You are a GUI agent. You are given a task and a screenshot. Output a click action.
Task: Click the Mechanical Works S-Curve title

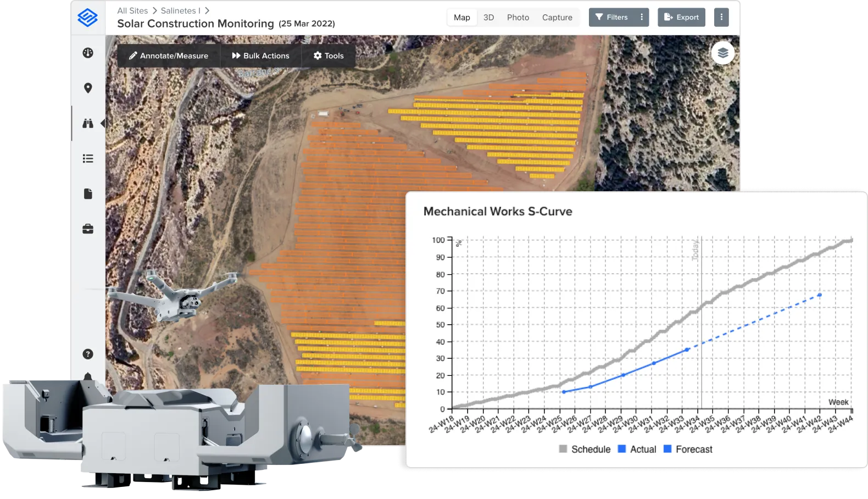point(498,212)
